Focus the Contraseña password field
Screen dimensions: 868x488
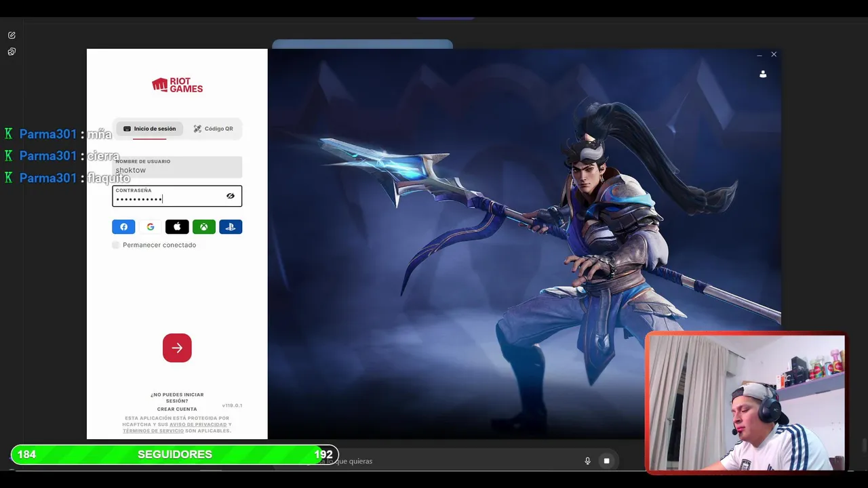[x=177, y=196]
